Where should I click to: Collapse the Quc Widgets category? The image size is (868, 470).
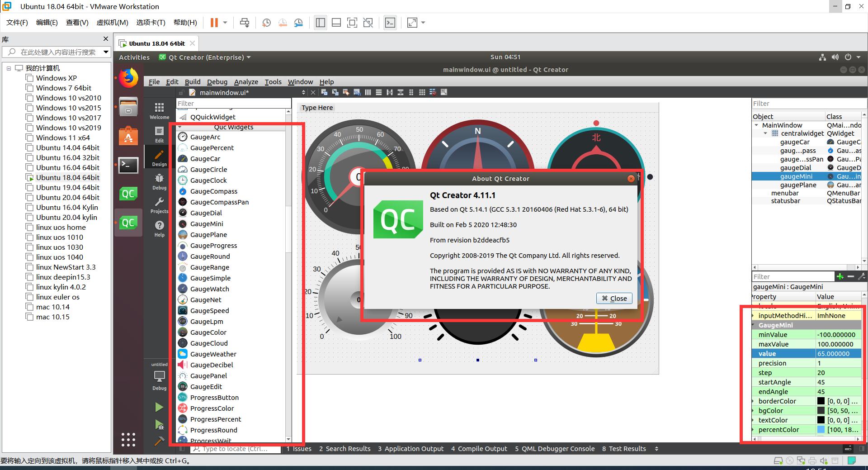180,127
